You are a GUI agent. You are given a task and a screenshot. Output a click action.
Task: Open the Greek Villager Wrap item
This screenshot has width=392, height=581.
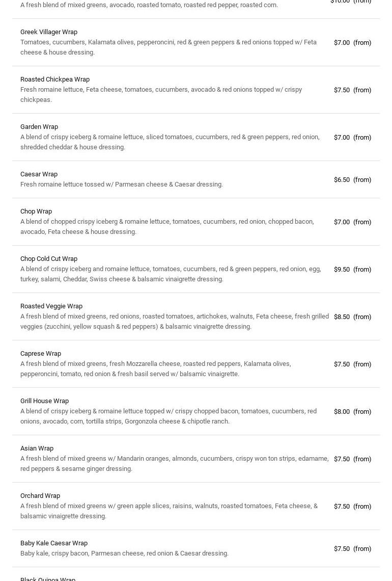[x=49, y=32]
